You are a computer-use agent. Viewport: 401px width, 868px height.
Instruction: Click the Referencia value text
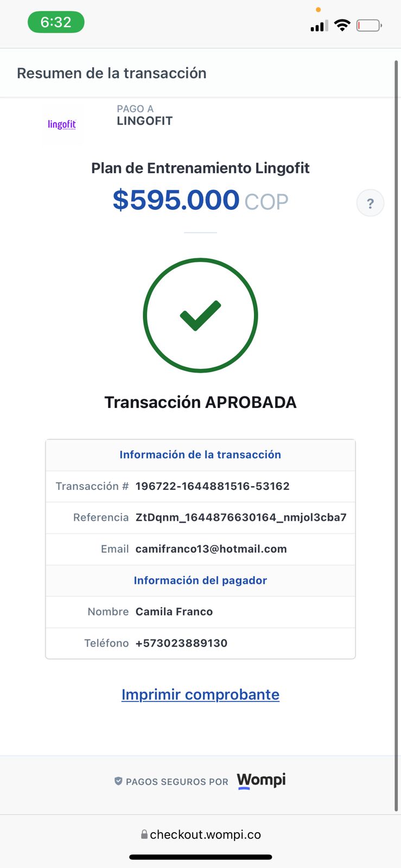241,518
